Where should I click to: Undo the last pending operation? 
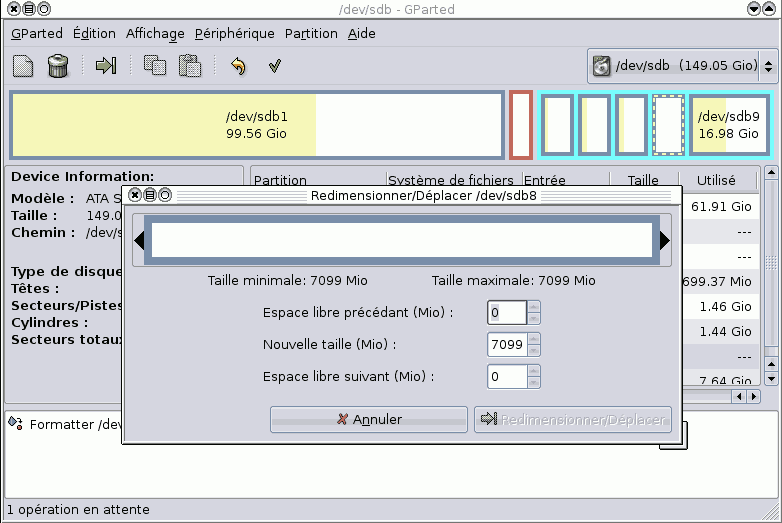point(238,66)
